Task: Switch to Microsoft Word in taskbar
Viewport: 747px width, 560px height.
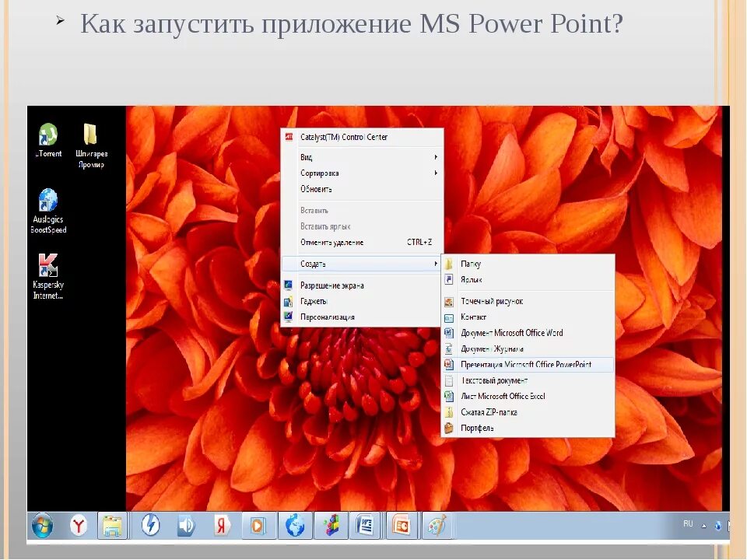Action: [x=365, y=526]
